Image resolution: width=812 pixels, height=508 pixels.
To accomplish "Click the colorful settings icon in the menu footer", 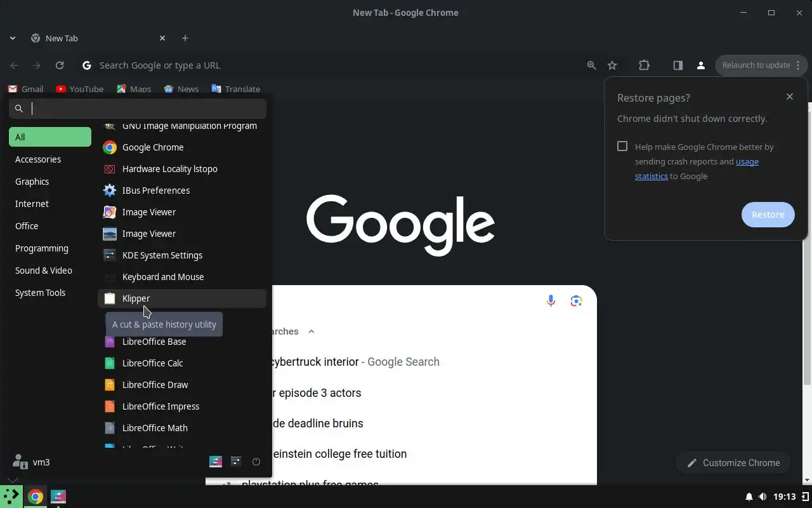I will 216,462.
